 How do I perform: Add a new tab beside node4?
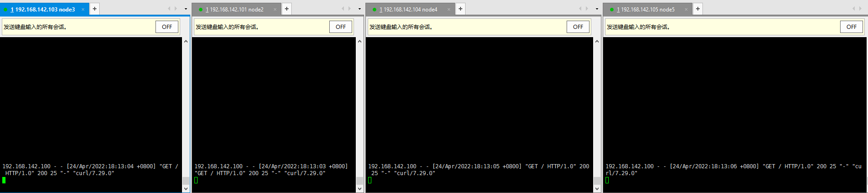tap(461, 9)
